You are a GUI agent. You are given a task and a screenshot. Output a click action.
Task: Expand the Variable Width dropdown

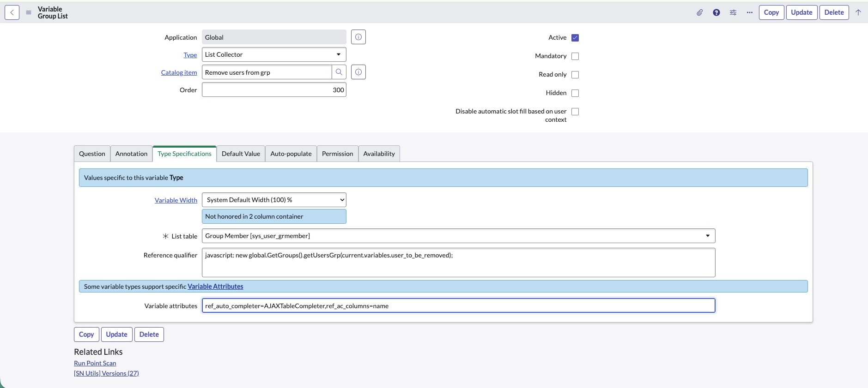[x=273, y=200]
